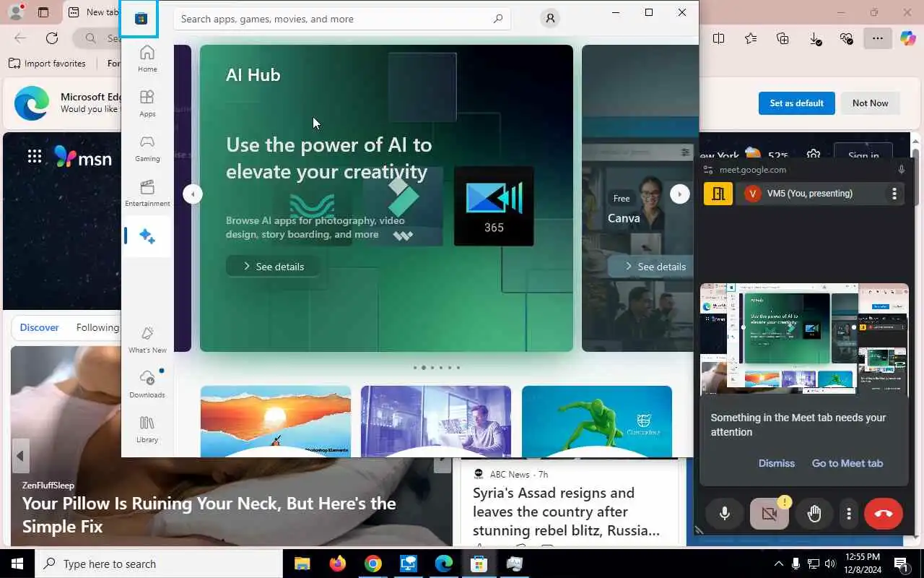Screen dimensions: 924x578
Task: Open the Store user profile icon
Action: point(550,19)
